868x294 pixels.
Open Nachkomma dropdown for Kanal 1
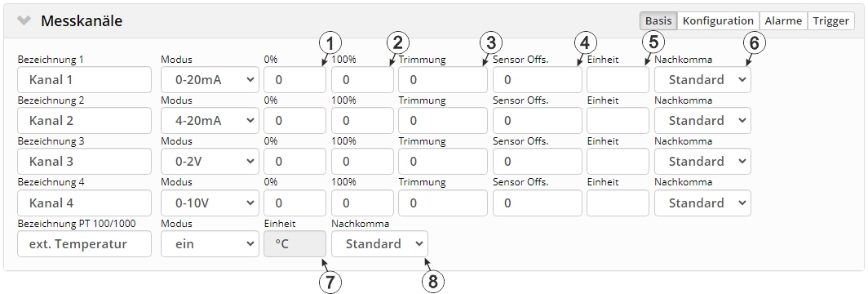tap(702, 80)
